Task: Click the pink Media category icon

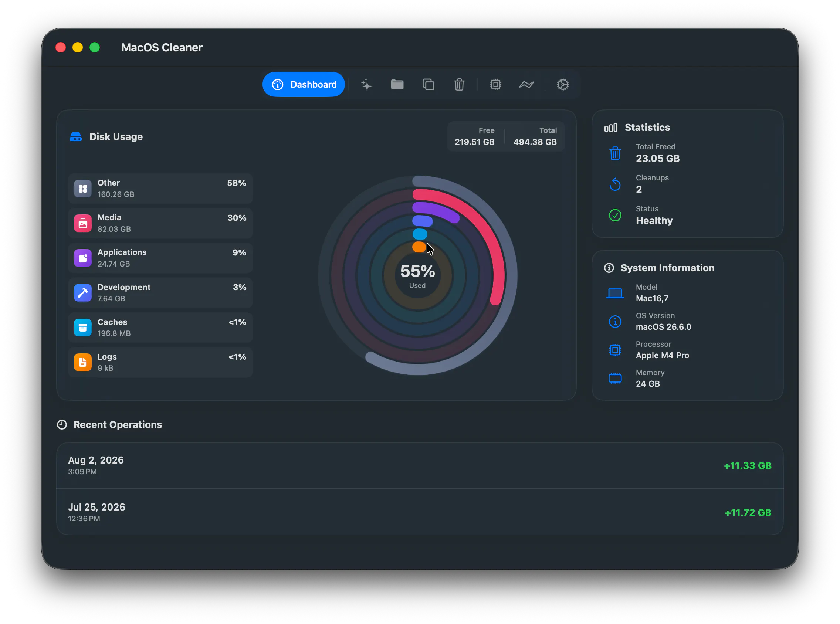Action: pos(83,223)
